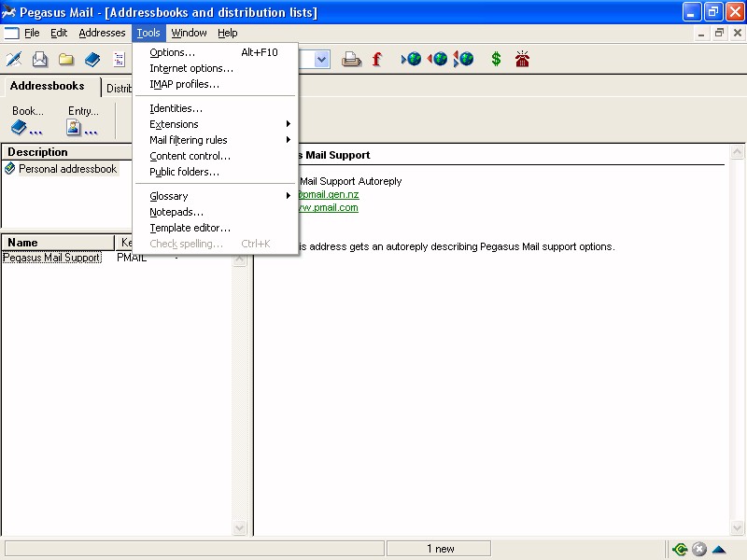Open the distribution lists document icon
The height and width of the screenshot is (560, 747).
119,60
